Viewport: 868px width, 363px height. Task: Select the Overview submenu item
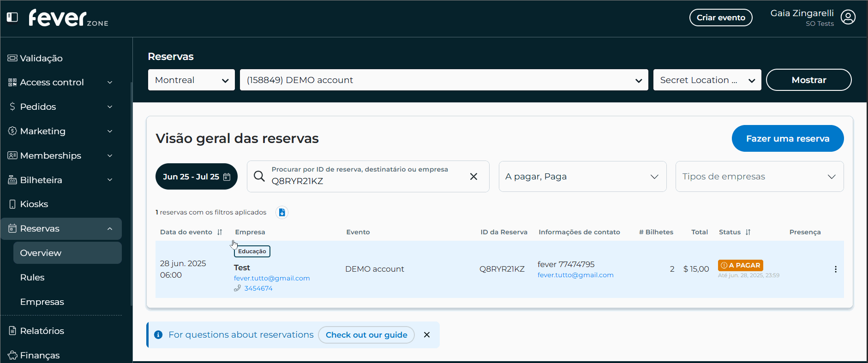click(67, 253)
